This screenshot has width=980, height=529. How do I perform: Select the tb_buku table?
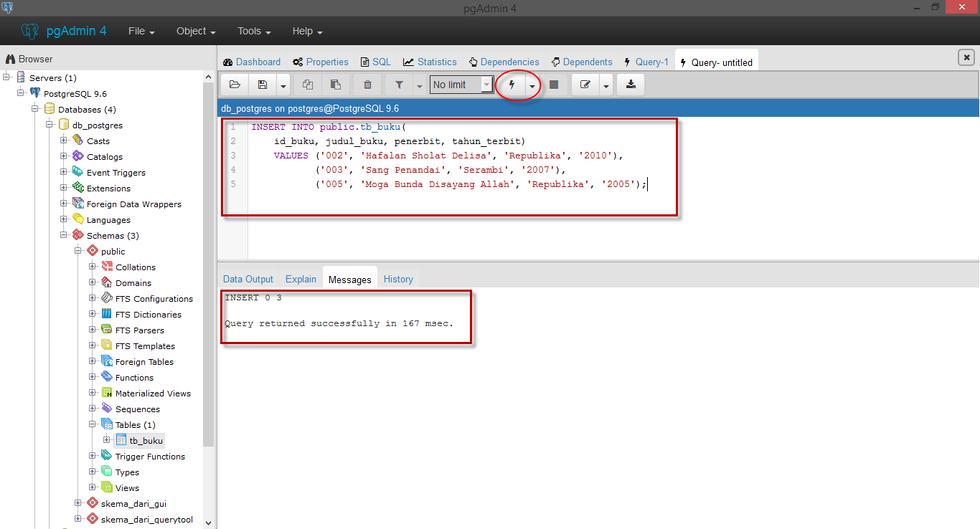click(146, 441)
